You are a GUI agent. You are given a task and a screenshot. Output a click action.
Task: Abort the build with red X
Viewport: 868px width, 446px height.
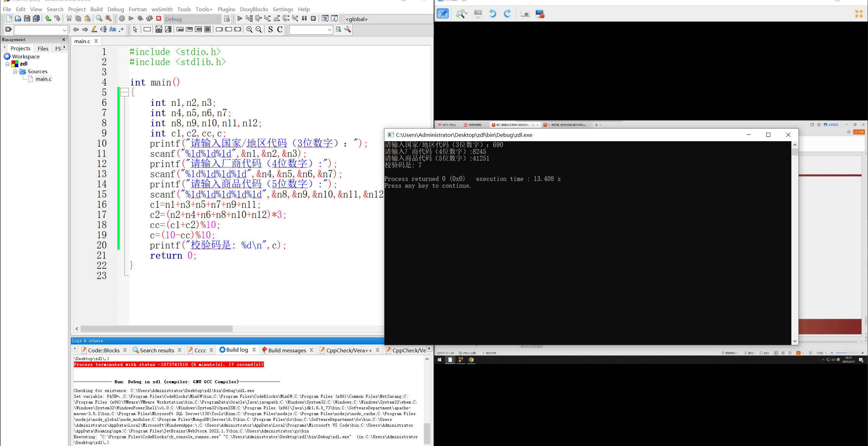tap(159, 19)
